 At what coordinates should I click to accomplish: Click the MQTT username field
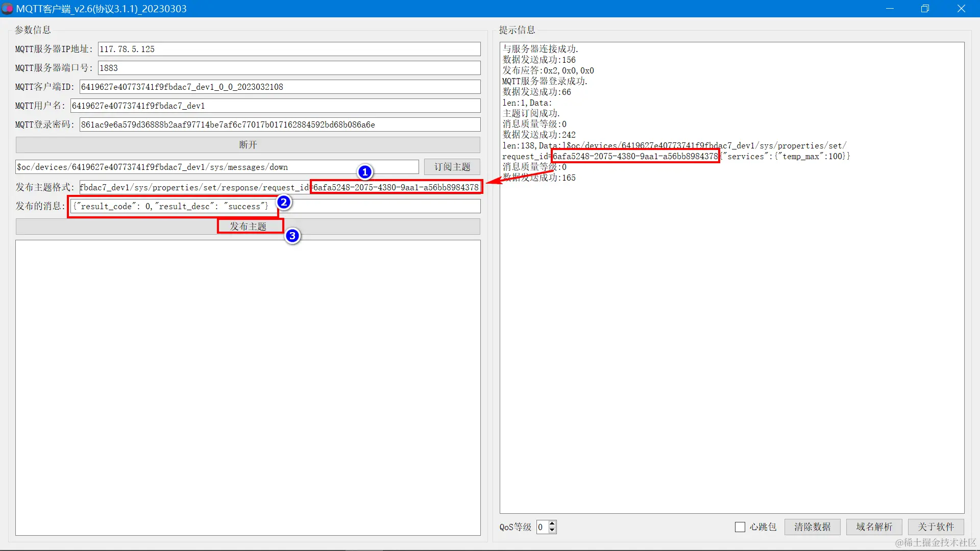(x=275, y=106)
